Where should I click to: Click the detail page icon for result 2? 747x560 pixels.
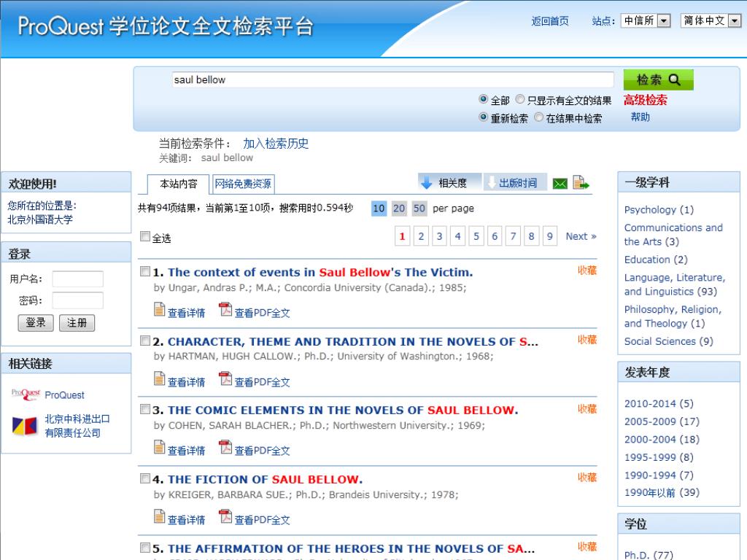[159, 378]
